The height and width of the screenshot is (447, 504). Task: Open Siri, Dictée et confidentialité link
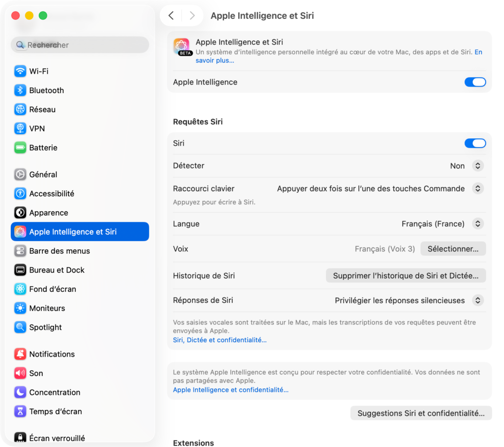220,340
